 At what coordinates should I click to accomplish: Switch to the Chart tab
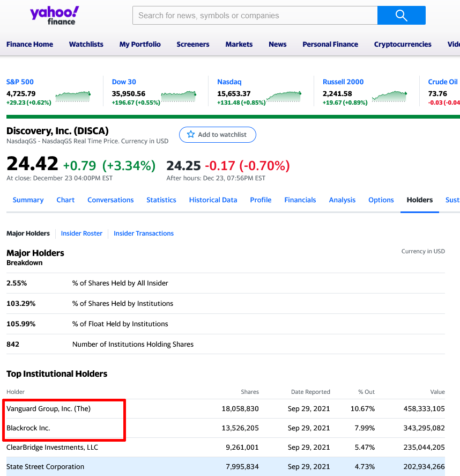[x=65, y=200]
